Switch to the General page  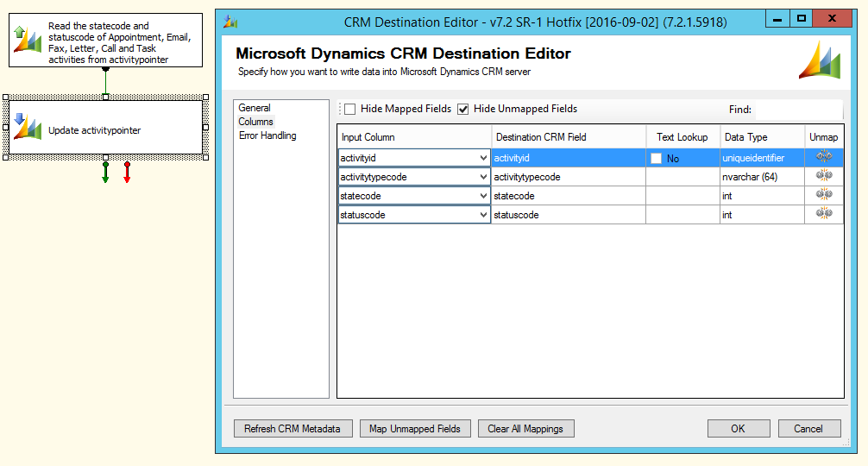point(255,108)
